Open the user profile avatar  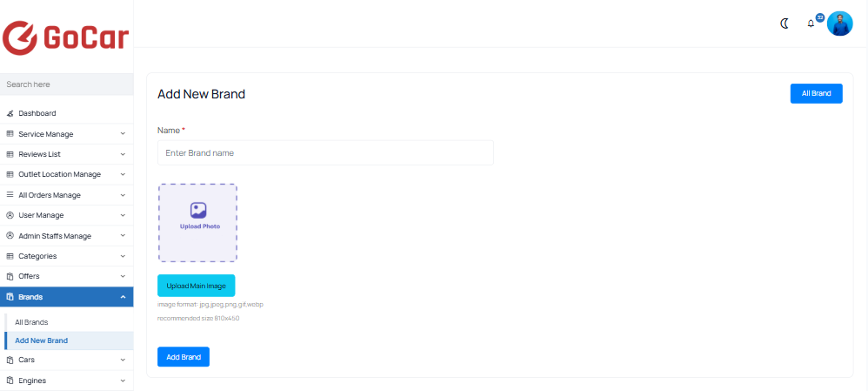[x=840, y=24]
